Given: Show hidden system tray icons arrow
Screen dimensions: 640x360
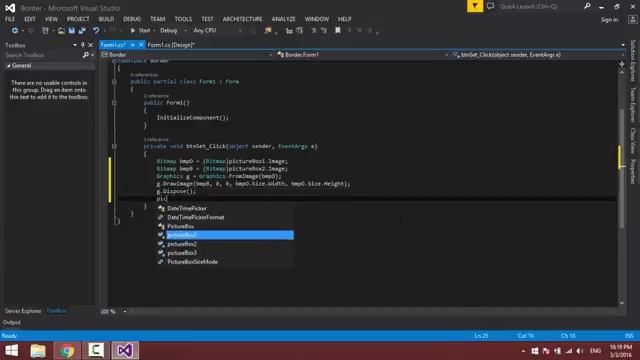Looking at the screenshot, I should [x=523, y=351].
